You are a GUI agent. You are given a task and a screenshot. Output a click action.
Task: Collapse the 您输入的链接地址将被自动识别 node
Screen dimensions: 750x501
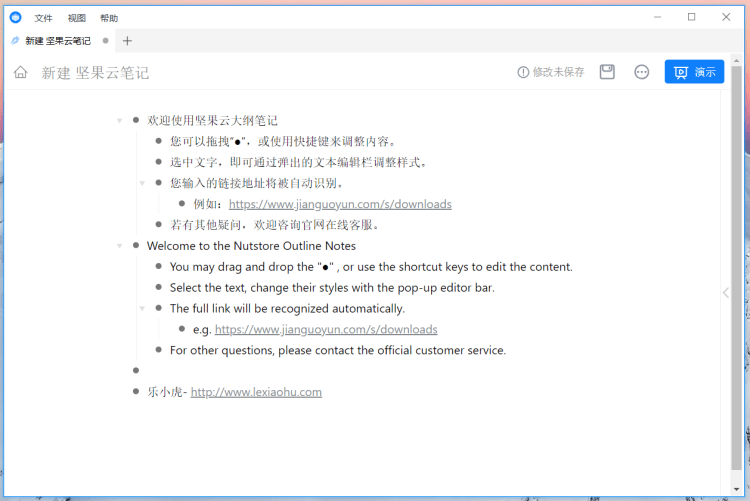[x=142, y=183]
